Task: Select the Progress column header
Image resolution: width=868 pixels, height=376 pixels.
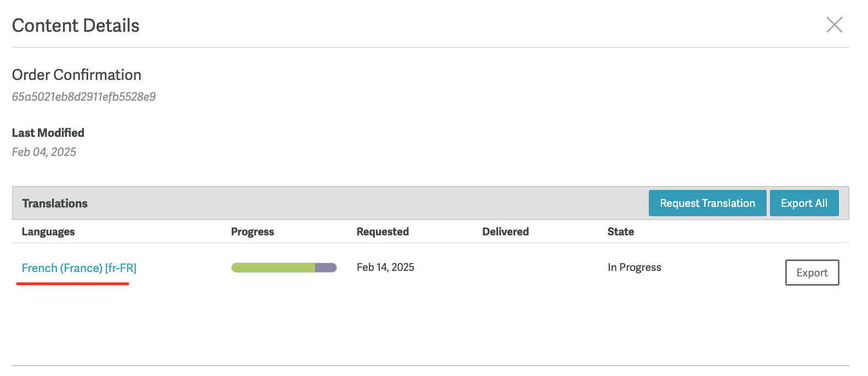Action: [x=253, y=232]
